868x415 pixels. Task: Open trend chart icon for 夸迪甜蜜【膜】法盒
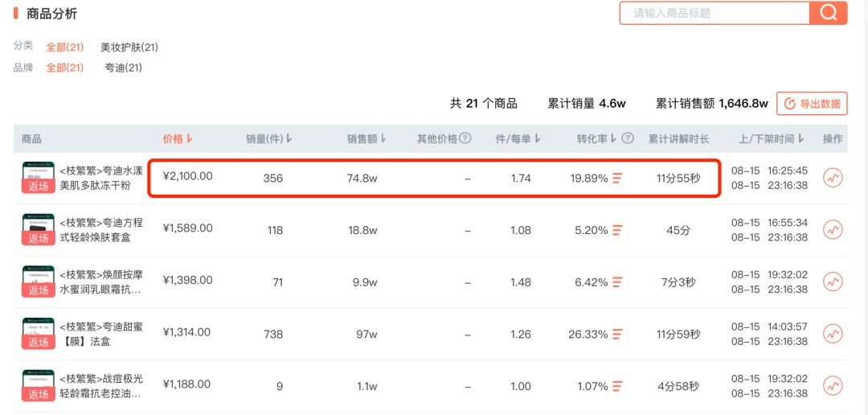click(833, 334)
